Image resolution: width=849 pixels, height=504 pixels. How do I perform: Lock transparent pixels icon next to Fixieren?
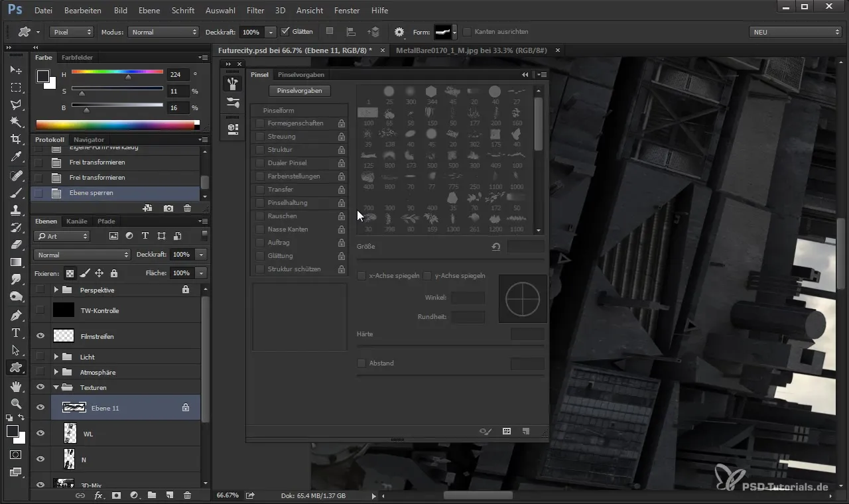click(70, 273)
